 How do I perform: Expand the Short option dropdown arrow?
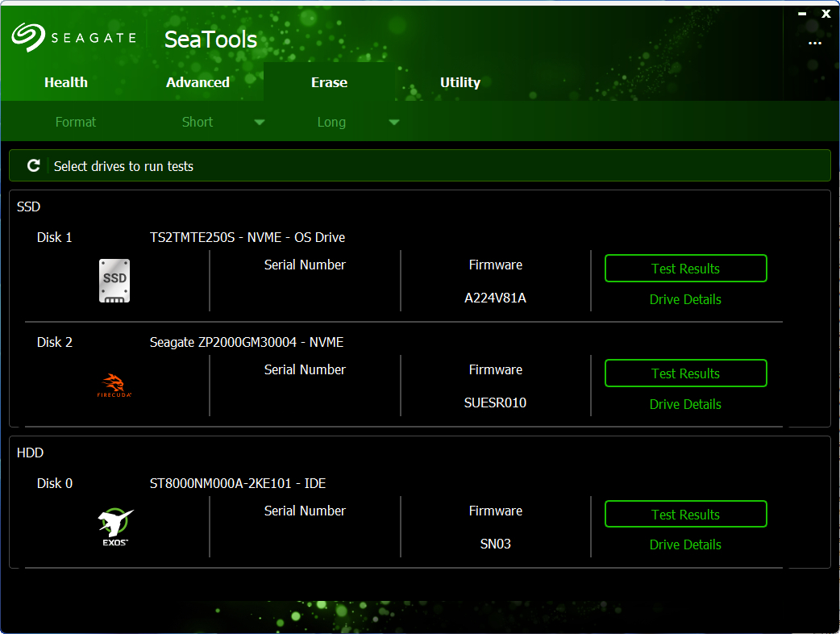point(260,122)
